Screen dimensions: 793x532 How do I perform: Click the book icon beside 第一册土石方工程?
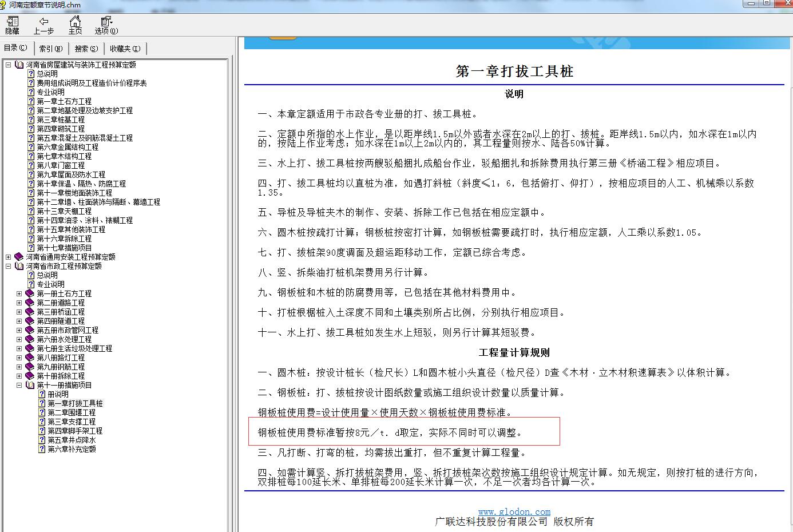pos(30,293)
